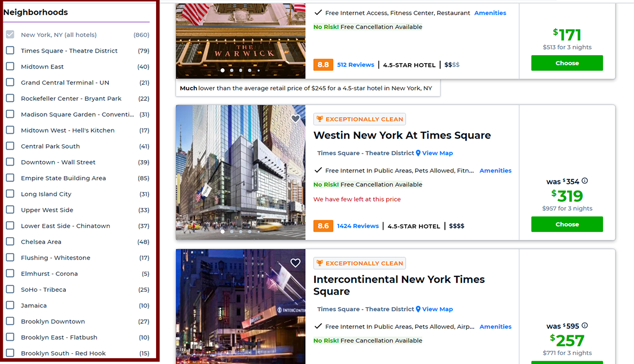634x364 pixels.
Task: Click the '$957 for 3 nights' text
Action: click(x=567, y=209)
